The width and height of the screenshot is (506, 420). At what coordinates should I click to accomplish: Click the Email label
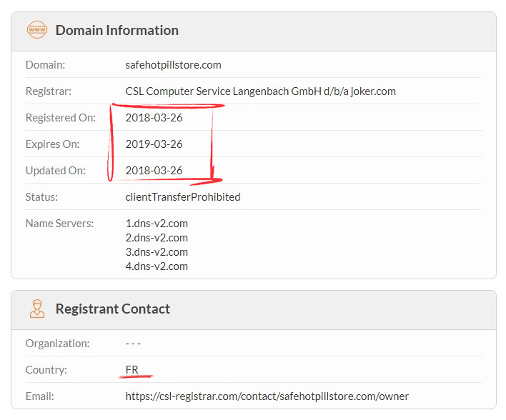[39, 396]
